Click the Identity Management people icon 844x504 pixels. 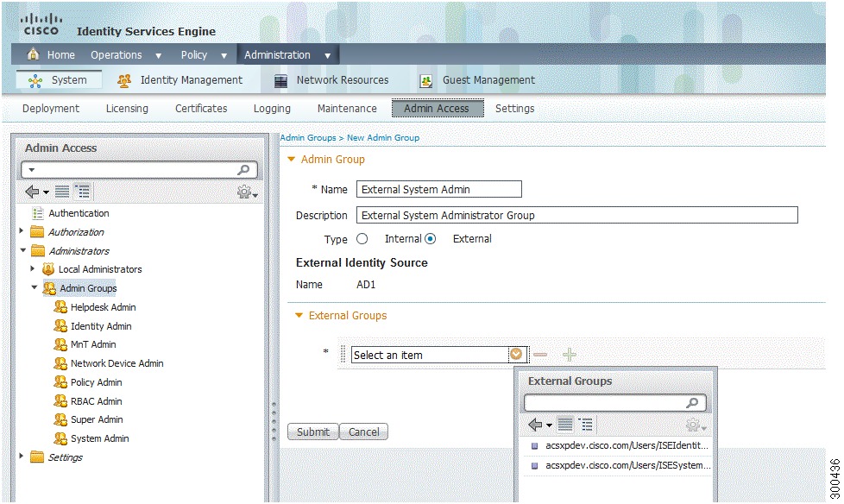[x=124, y=81]
